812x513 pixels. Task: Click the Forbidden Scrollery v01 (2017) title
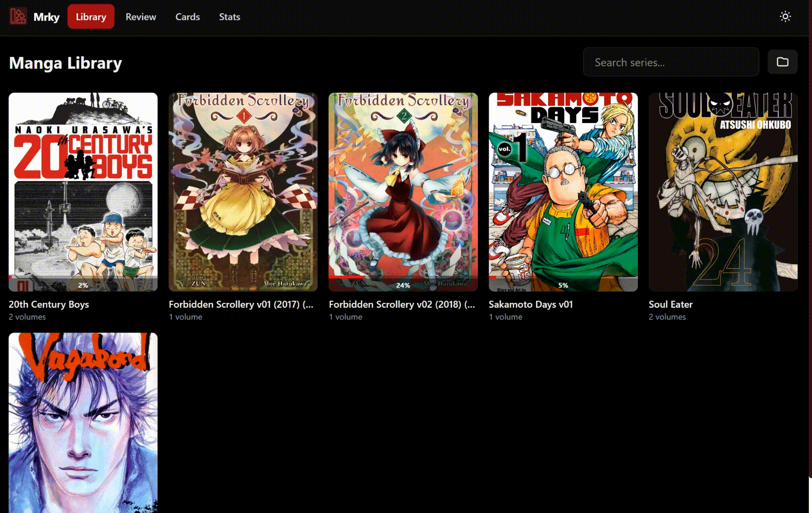[241, 304]
